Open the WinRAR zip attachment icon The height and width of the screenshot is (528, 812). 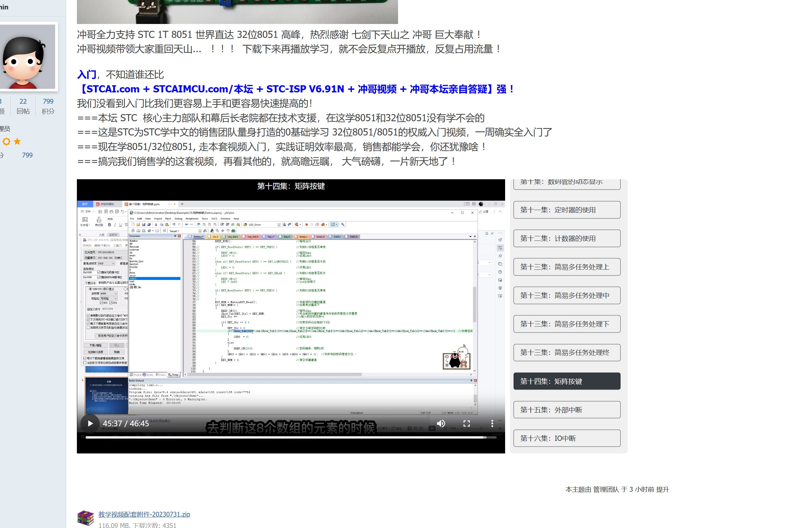pyautogui.click(x=86, y=518)
